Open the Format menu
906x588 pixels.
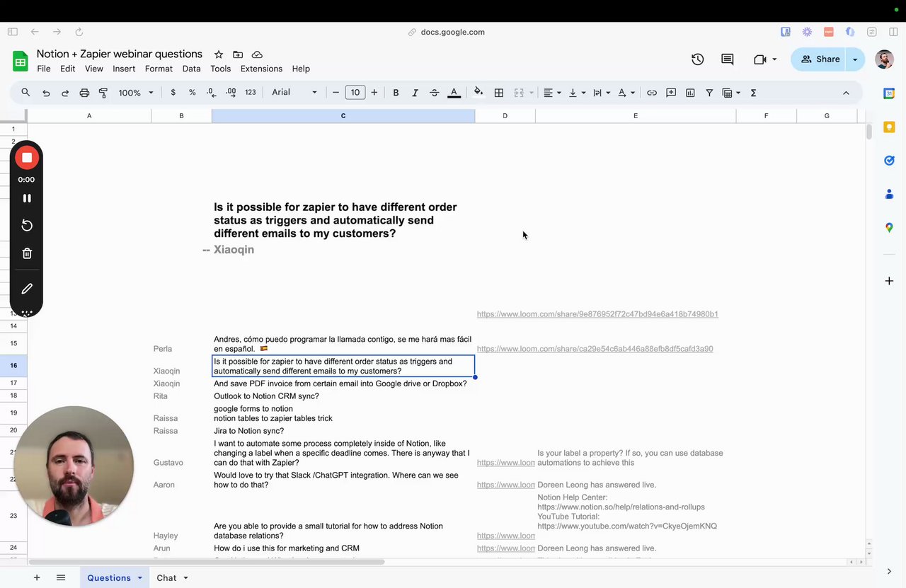pyautogui.click(x=159, y=69)
